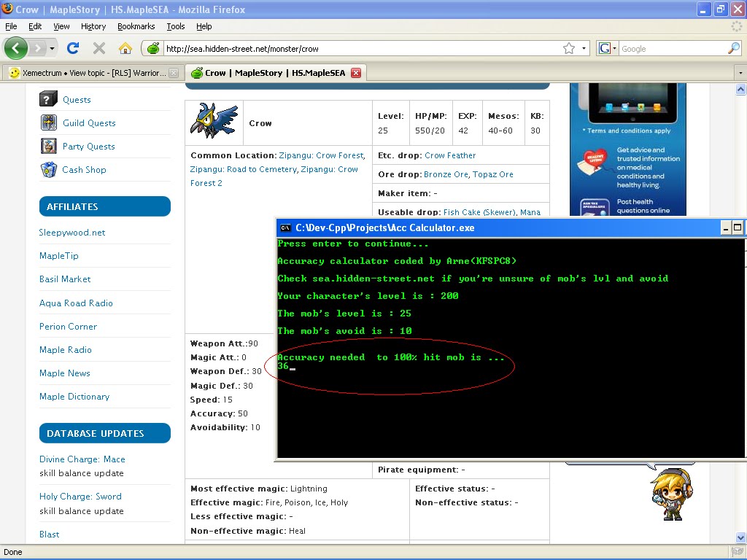The image size is (747, 560).
Task: Click the Party Quests icon
Action: point(49,146)
